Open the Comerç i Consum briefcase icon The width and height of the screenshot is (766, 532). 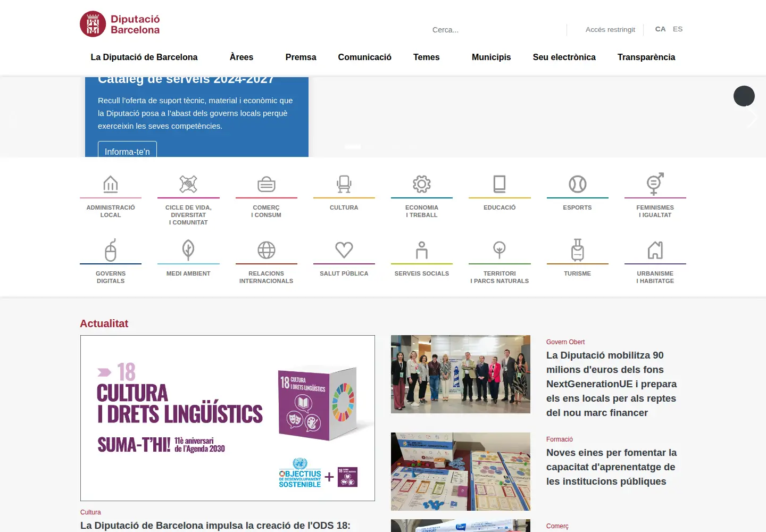[x=267, y=185]
